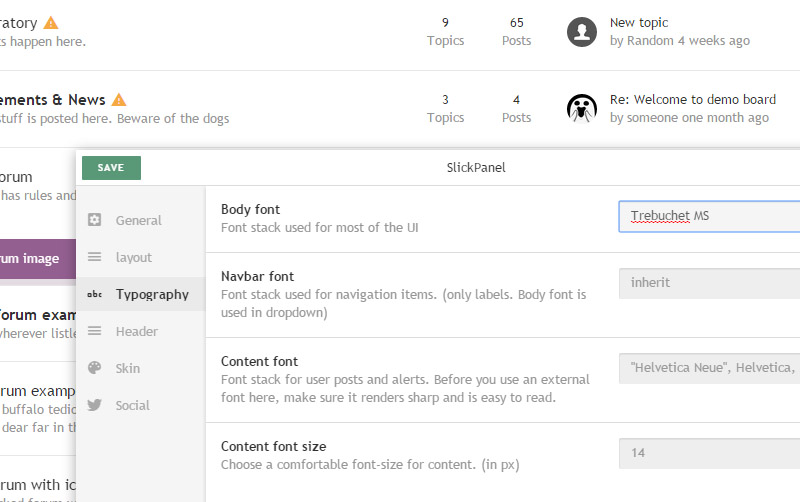
Task: Select the Content font size field
Action: [710, 453]
